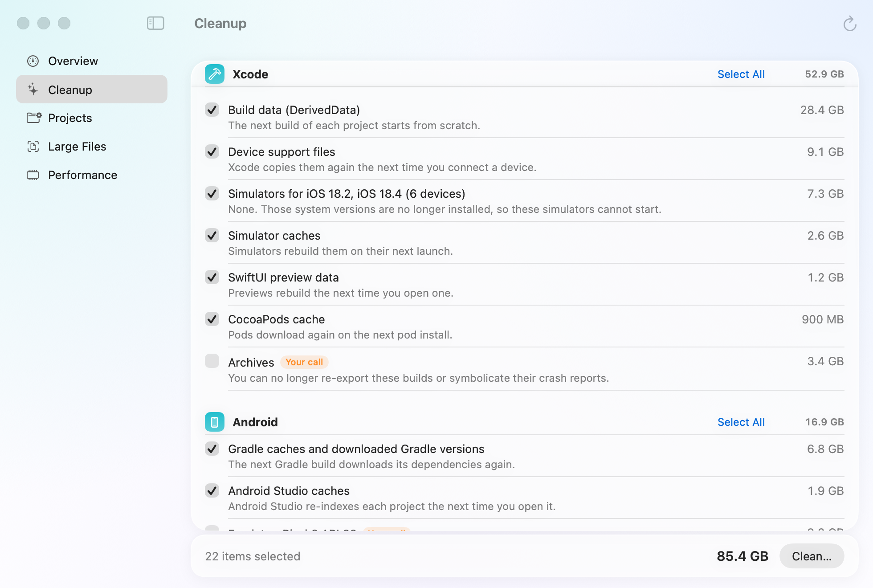Click 'Pods download again on the next pod install.'
This screenshot has height=588, width=873.
340,335
